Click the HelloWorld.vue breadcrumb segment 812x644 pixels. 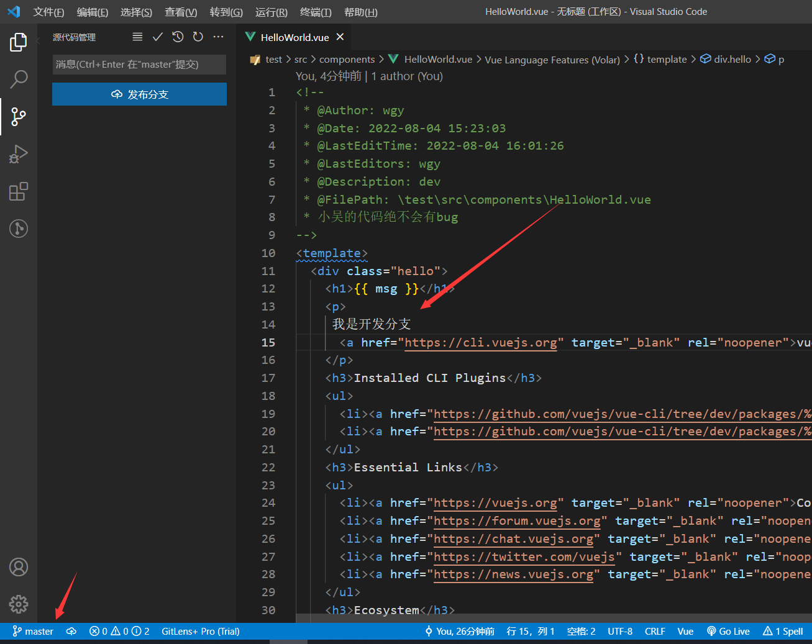[438, 60]
